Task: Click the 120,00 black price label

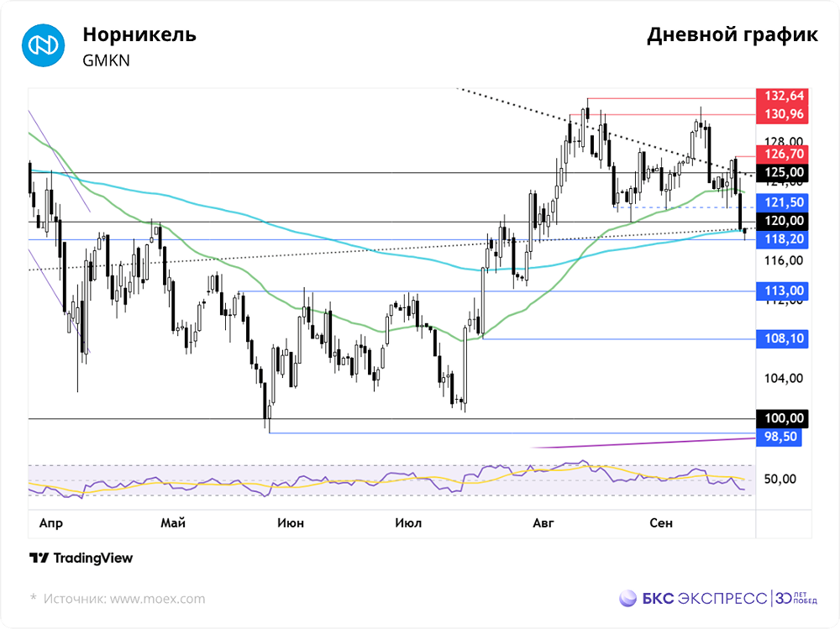Action: (782, 221)
